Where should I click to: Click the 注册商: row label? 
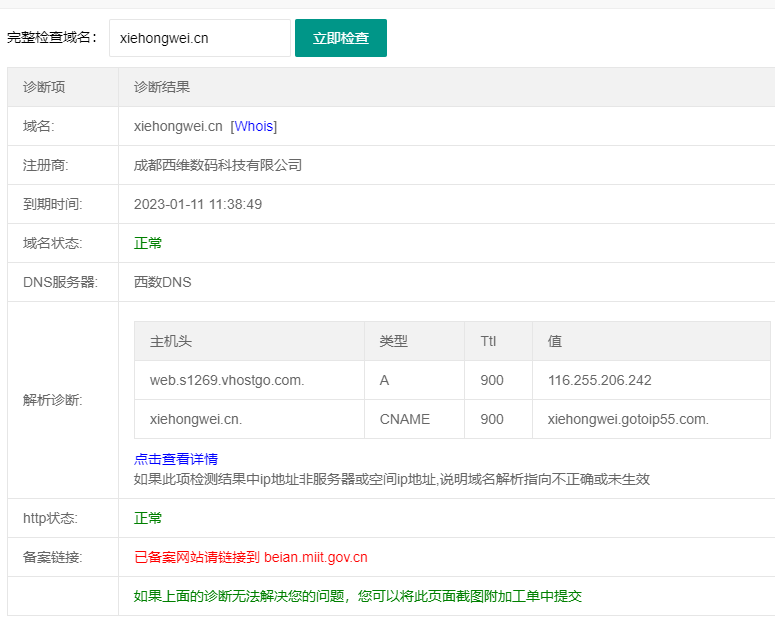pyautogui.click(x=45, y=165)
